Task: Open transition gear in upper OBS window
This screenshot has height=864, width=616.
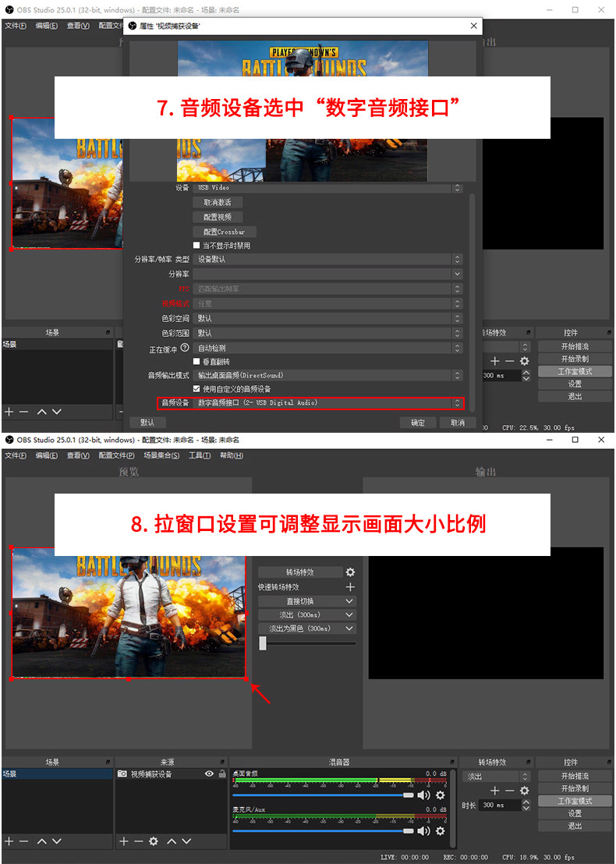Action: click(x=525, y=361)
